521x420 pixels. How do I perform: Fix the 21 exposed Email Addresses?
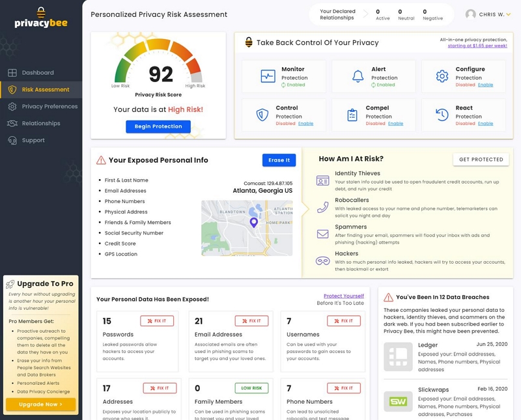(x=251, y=321)
